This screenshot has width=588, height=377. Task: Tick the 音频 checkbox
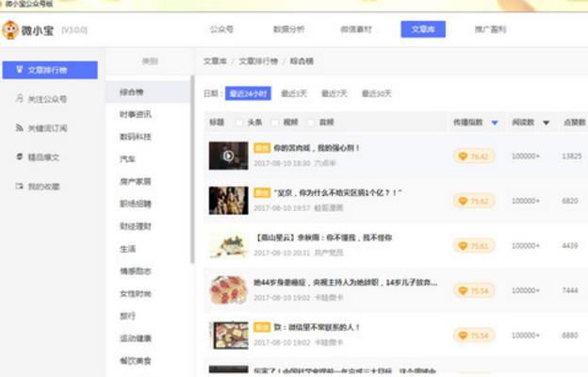[311, 123]
